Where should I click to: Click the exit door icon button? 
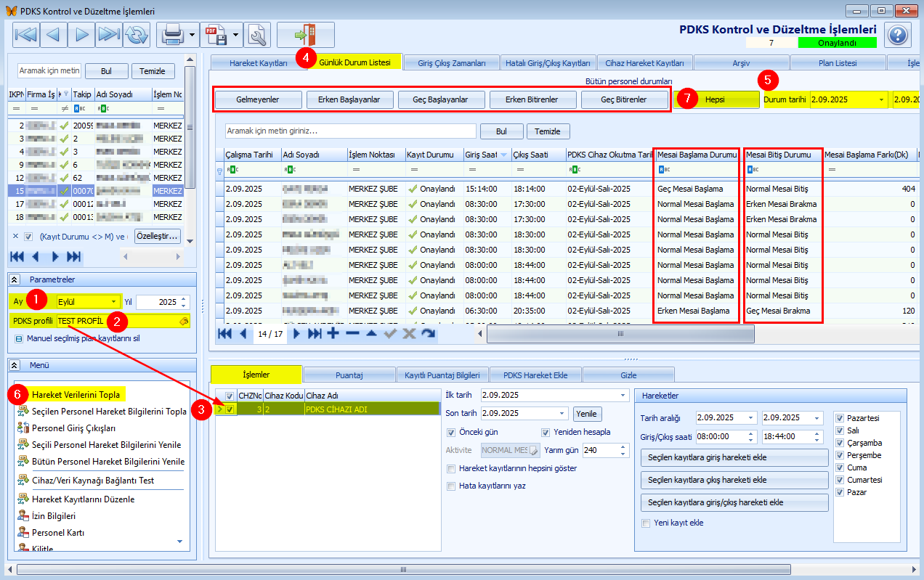[x=305, y=34]
